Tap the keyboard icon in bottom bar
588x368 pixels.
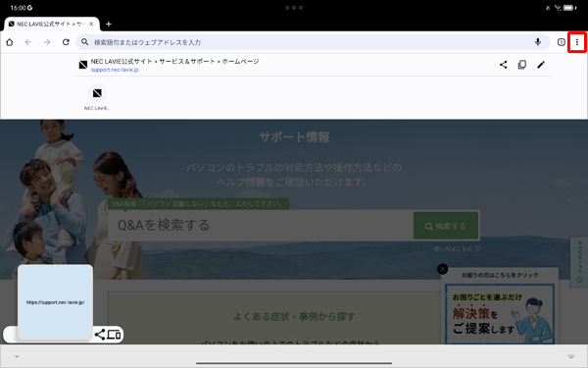click(570, 356)
